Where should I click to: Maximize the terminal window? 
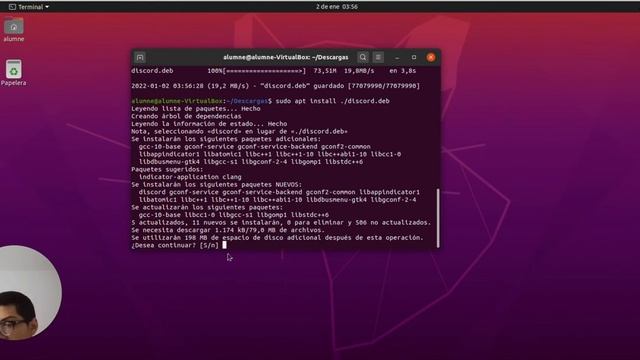click(x=414, y=58)
